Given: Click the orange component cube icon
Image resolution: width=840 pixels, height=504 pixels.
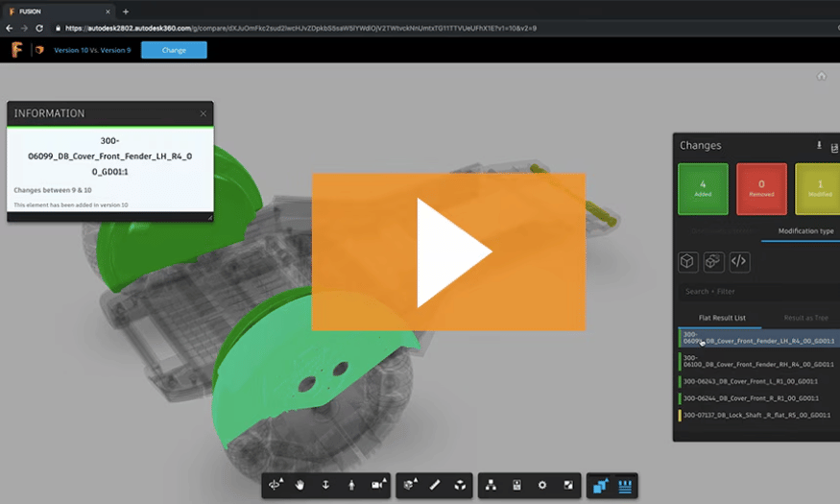Looking at the screenshot, I should point(39,50).
